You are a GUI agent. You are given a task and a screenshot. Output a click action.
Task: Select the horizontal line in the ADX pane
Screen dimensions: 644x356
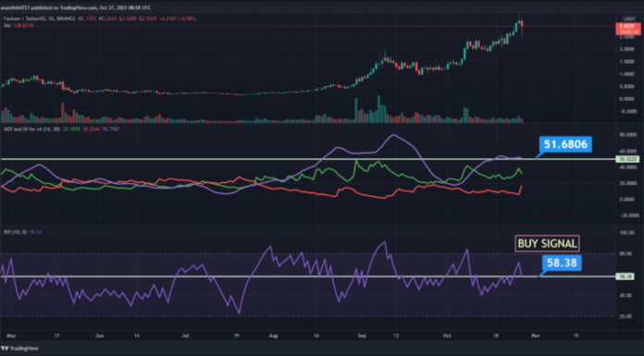pyautogui.click(x=308, y=159)
